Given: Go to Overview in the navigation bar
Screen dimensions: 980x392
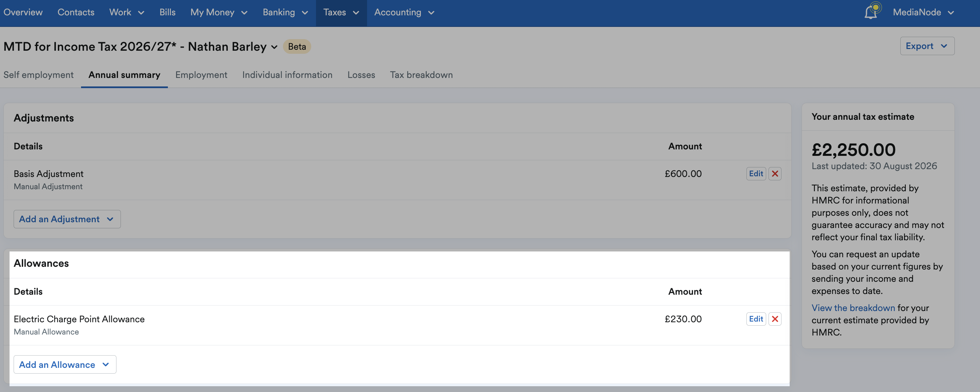Looking at the screenshot, I should pos(23,13).
